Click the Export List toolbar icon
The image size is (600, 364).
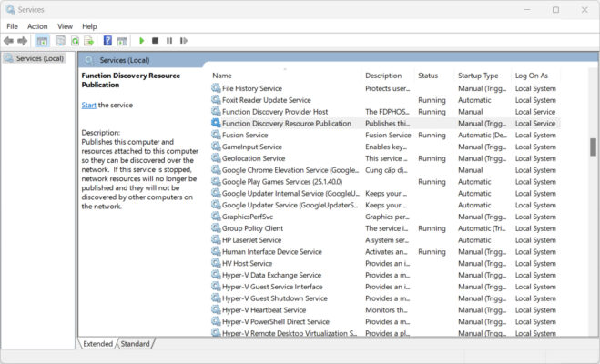(89, 41)
